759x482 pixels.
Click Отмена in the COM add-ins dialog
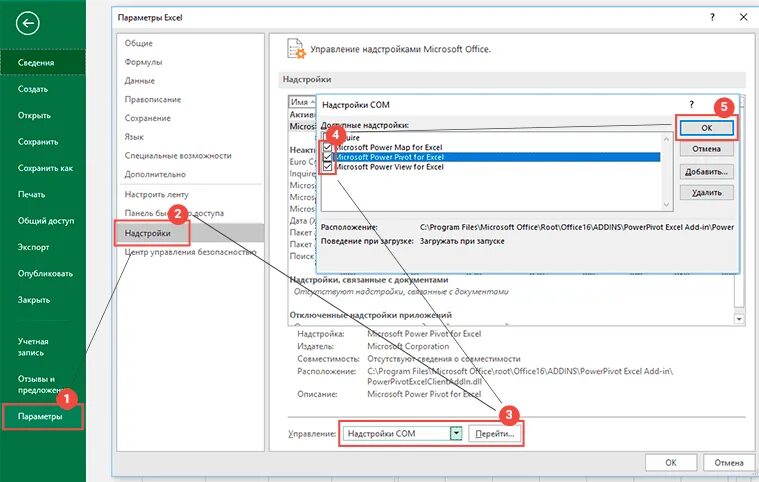tap(707, 149)
